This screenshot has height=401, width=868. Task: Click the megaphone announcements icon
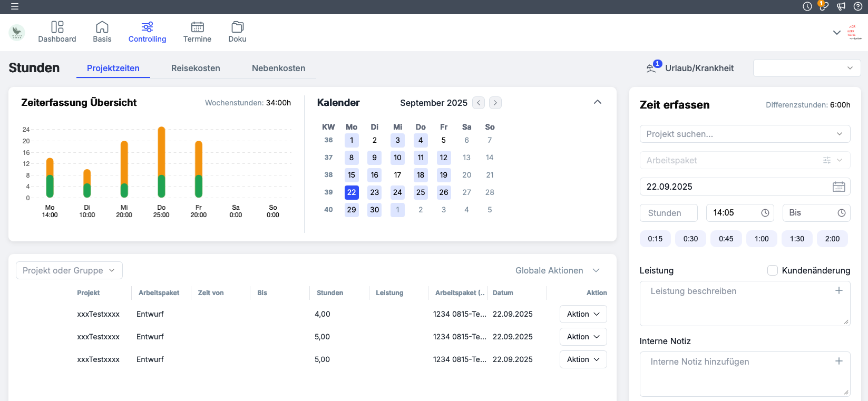click(x=841, y=7)
